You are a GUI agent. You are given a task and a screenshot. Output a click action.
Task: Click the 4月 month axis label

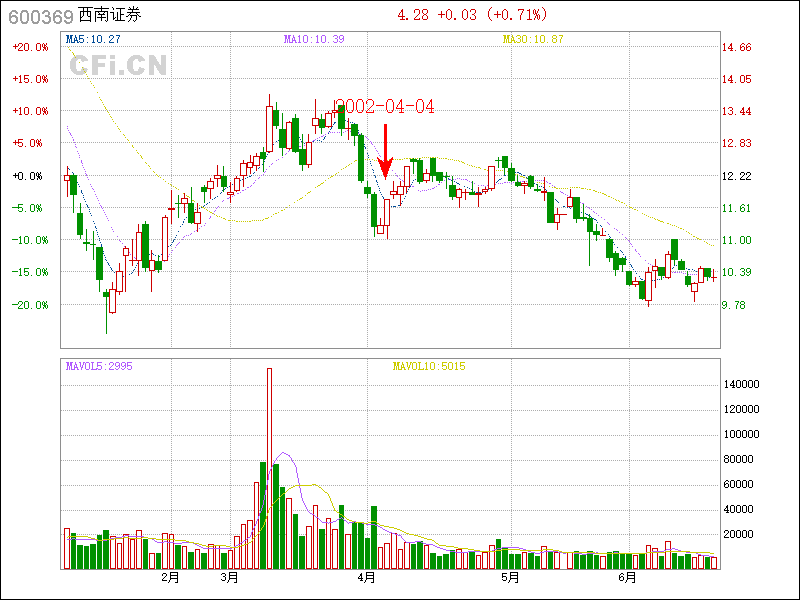[x=366, y=578]
